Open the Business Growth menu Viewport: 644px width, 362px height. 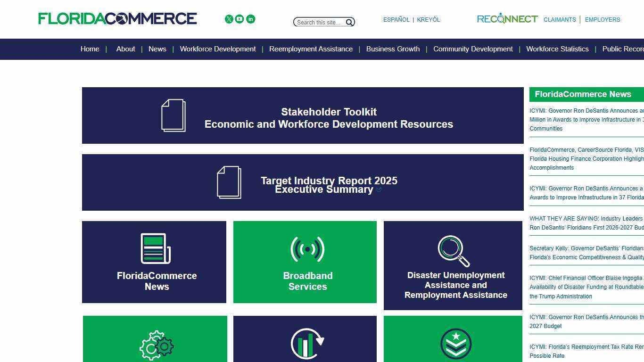(393, 49)
